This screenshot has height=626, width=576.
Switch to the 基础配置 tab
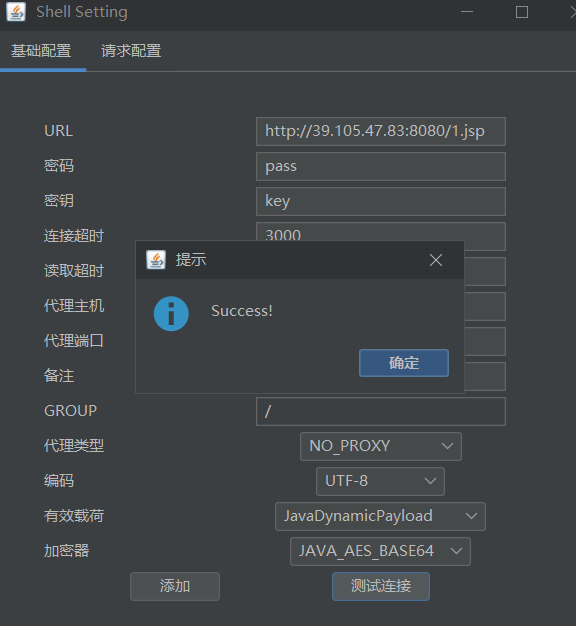click(41, 51)
